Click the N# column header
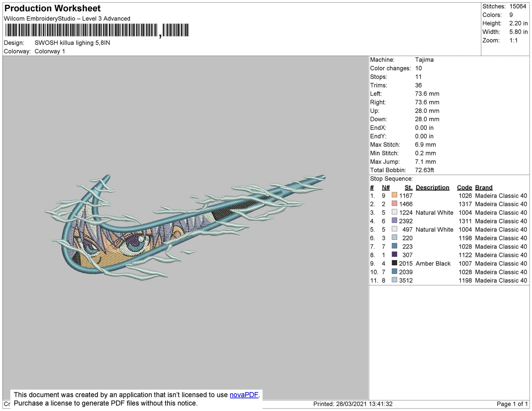Image resolution: width=532 pixels, height=411 pixels. 385,187
